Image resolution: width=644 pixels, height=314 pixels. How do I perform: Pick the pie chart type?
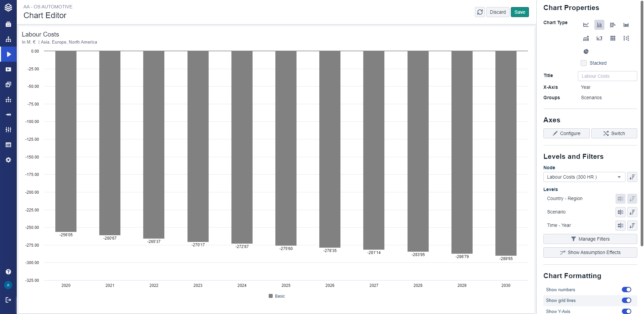586,51
